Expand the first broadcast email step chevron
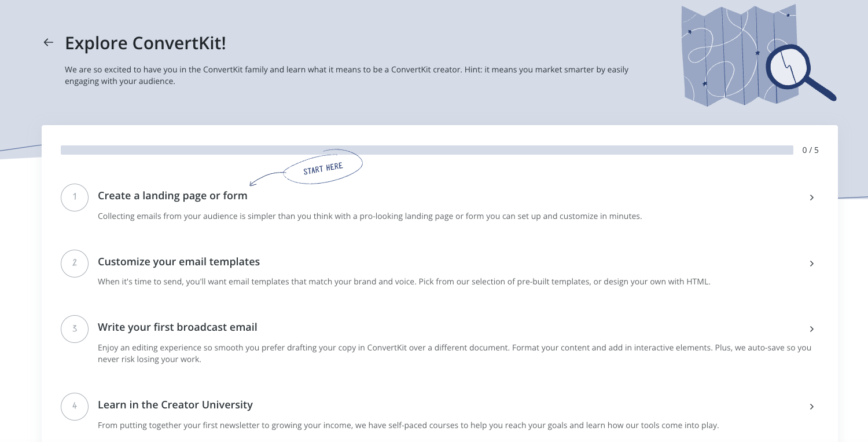 811,329
